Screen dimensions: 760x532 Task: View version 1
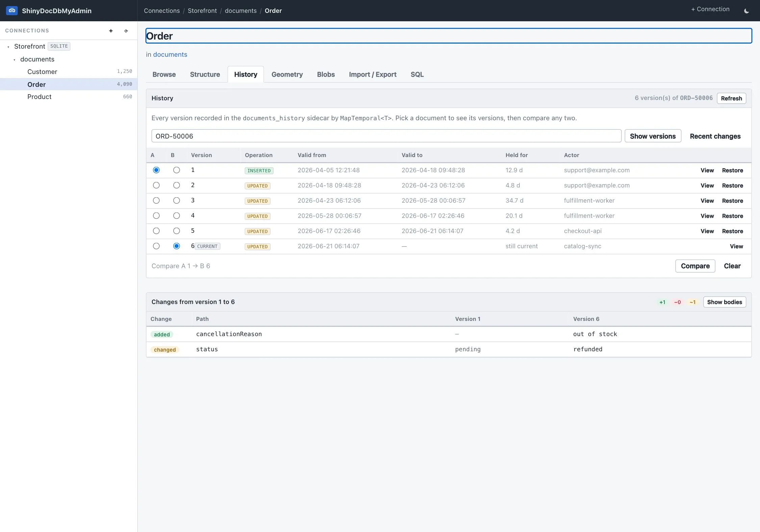click(707, 170)
